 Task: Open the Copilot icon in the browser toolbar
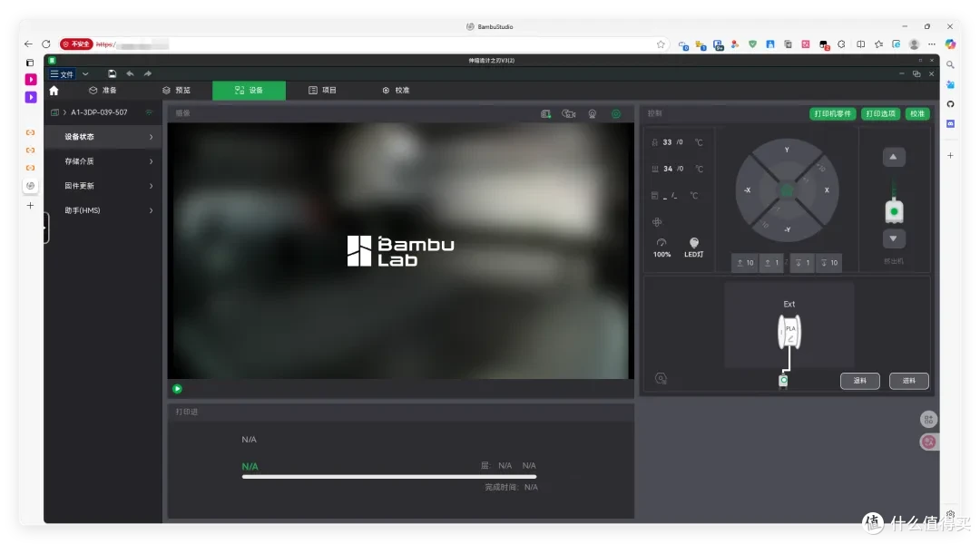pyautogui.click(x=950, y=44)
